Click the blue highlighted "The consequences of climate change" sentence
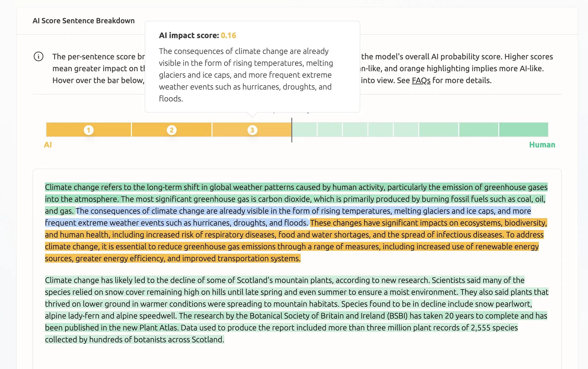Viewport: 588px width, 369px height. 296,211
